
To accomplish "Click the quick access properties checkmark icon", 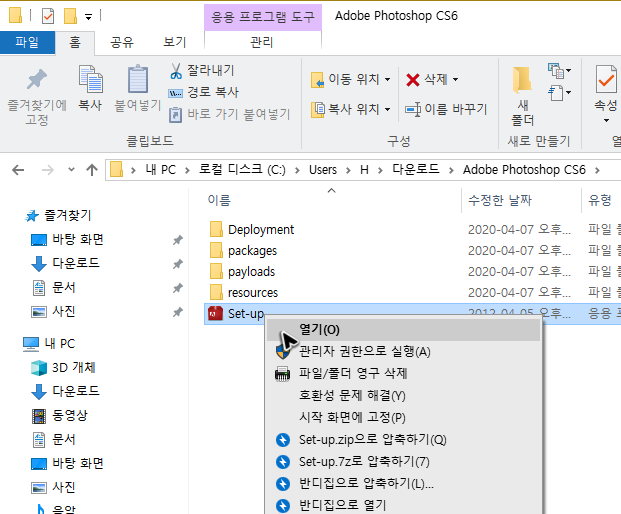I will (48, 16).
